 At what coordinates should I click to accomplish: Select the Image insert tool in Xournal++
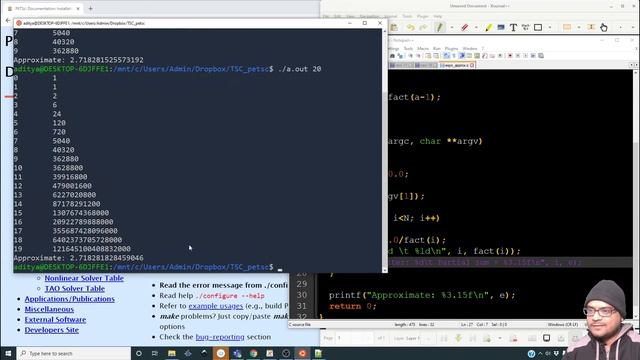tap(501, 27)
